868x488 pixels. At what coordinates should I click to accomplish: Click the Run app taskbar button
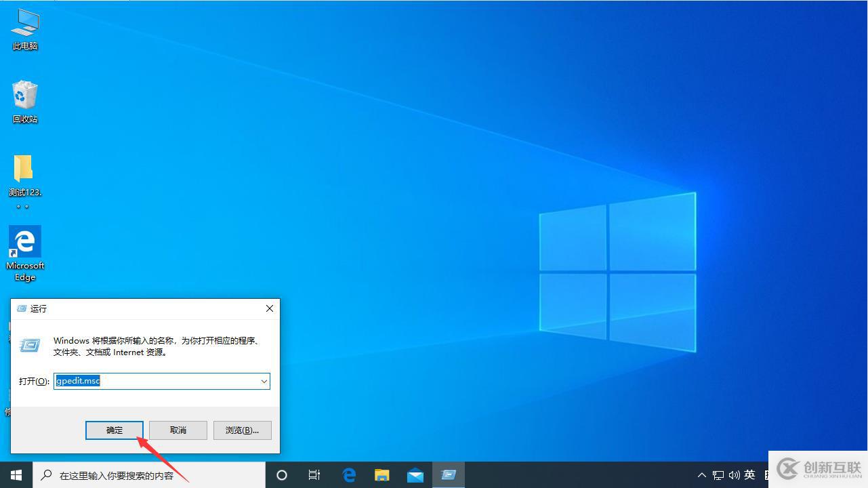449,475
